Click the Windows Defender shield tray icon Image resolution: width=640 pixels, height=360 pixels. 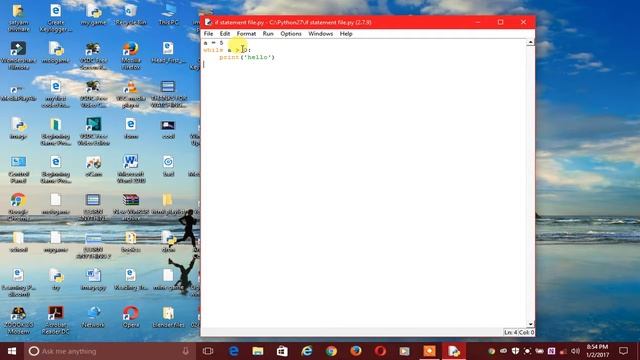point(516,351)
